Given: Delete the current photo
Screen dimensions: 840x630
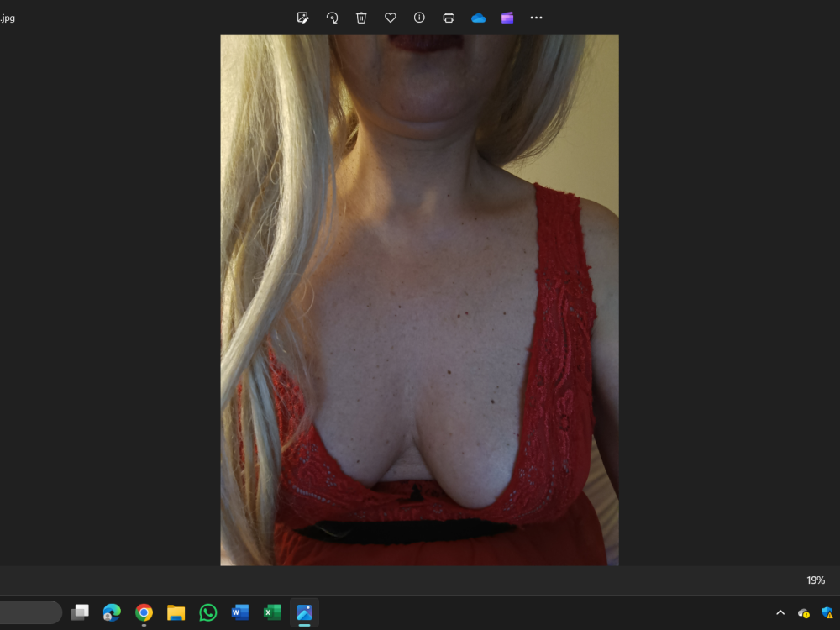Looking at the screenshot, I should pos(361,18).
